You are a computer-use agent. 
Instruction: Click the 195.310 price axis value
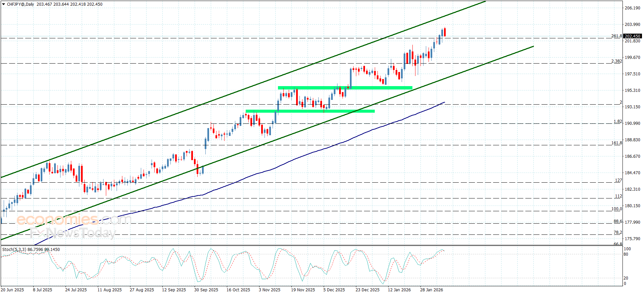click(x=632, y=90)
